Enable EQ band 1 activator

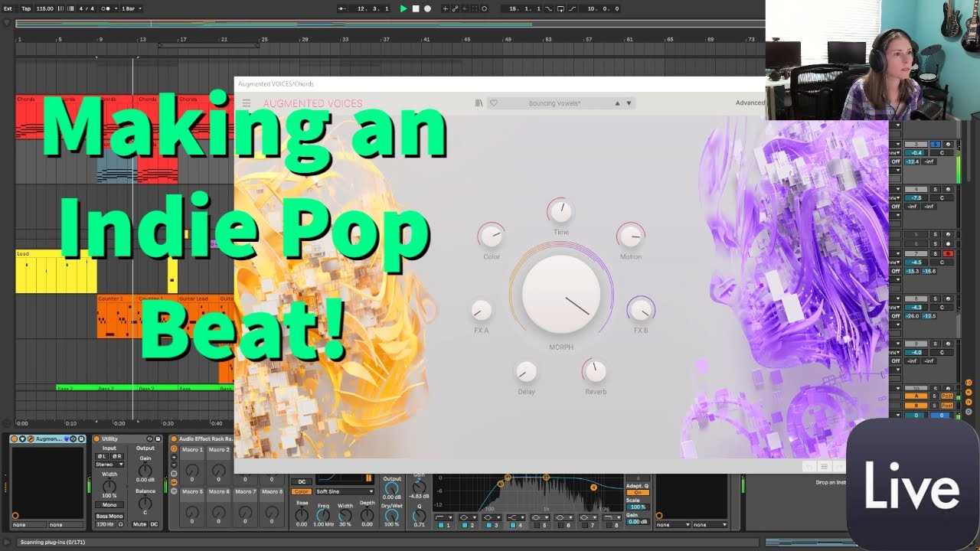440,526
